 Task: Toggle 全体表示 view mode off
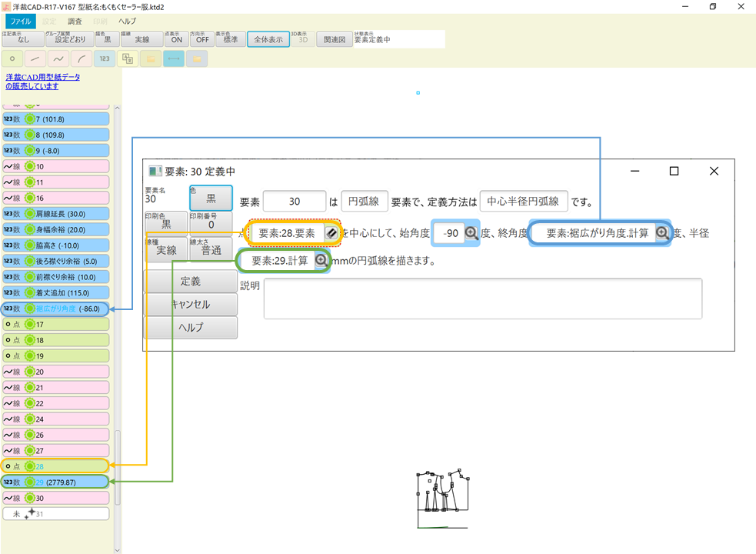pos(268,38)
